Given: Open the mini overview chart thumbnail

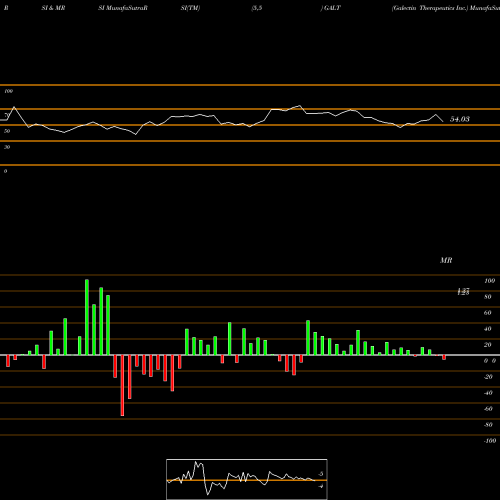Looking at the screenshot, I should tap(247, 479).
